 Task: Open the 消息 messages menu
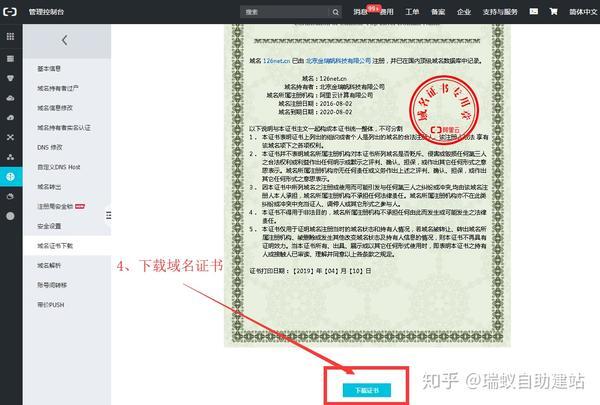pyautogui.click(x=360, y=12)
